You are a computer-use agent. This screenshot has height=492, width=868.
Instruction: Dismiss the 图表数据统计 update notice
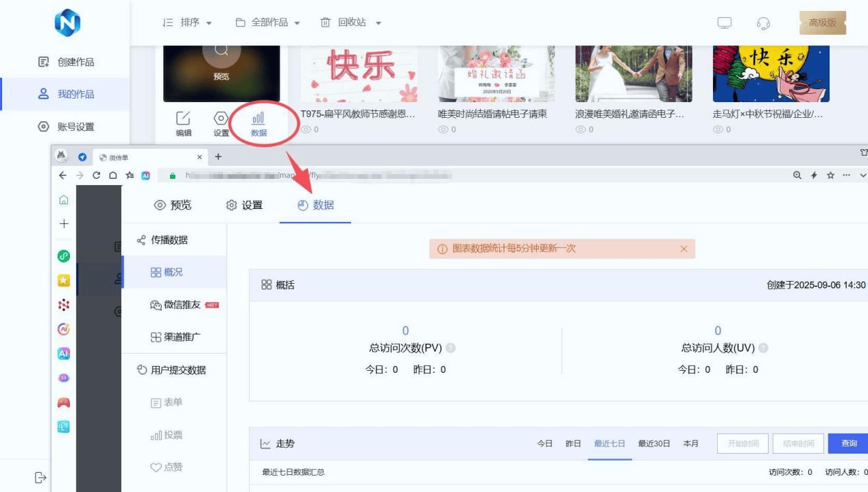[x=684, y=249]
